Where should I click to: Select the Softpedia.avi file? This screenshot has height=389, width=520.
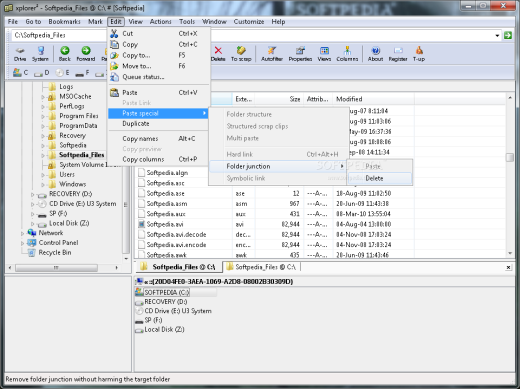pos(165,224)
